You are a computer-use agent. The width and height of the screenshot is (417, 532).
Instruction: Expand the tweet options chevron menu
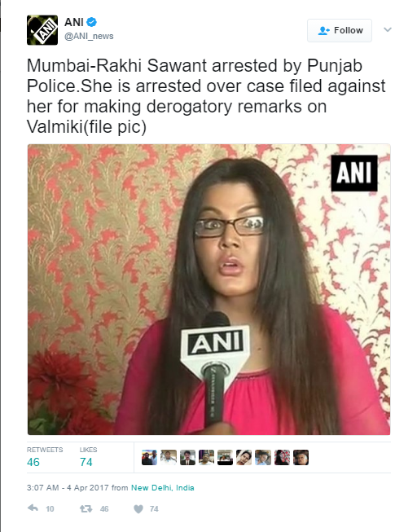[x=388, y=30]
